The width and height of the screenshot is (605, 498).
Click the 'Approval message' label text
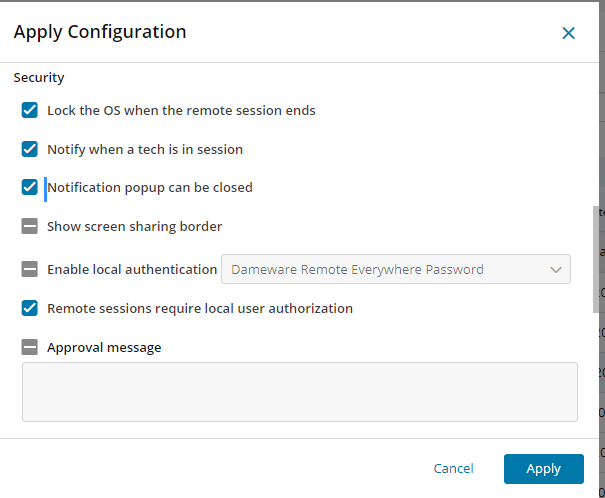click(104, 347)
